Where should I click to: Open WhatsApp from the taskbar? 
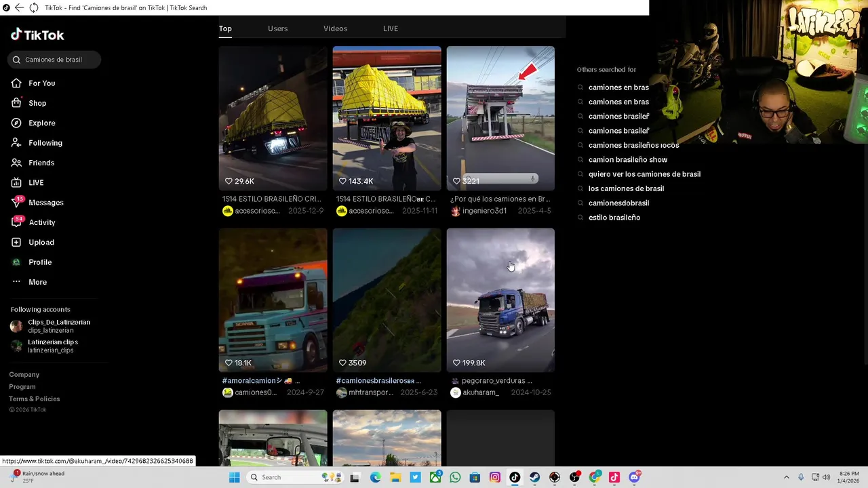pyautogui.click(x=455, y=477)
